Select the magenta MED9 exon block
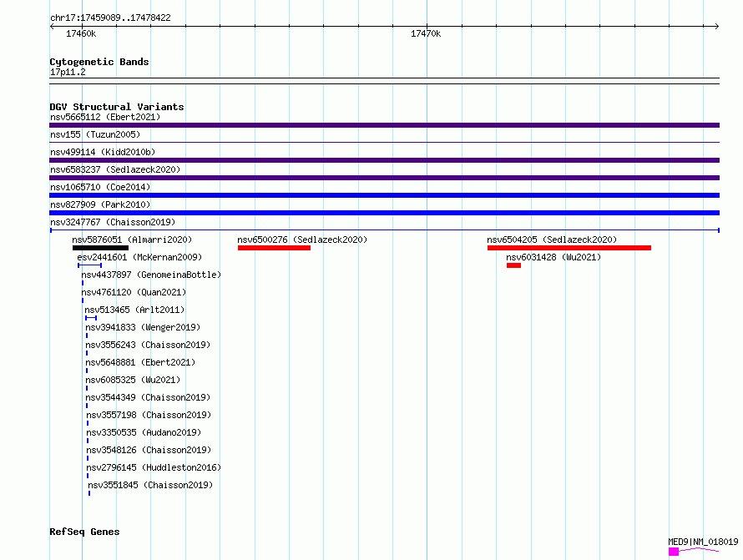Viewport: 743px width, 560px height. click(674, 552)
